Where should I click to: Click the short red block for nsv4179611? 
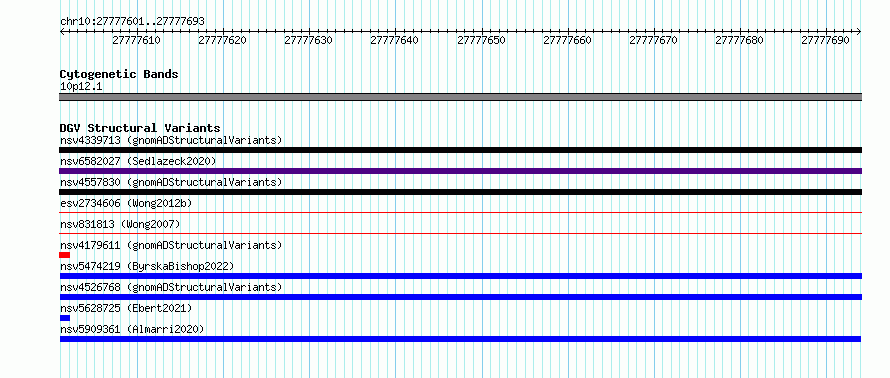click(x=65, y=255)
